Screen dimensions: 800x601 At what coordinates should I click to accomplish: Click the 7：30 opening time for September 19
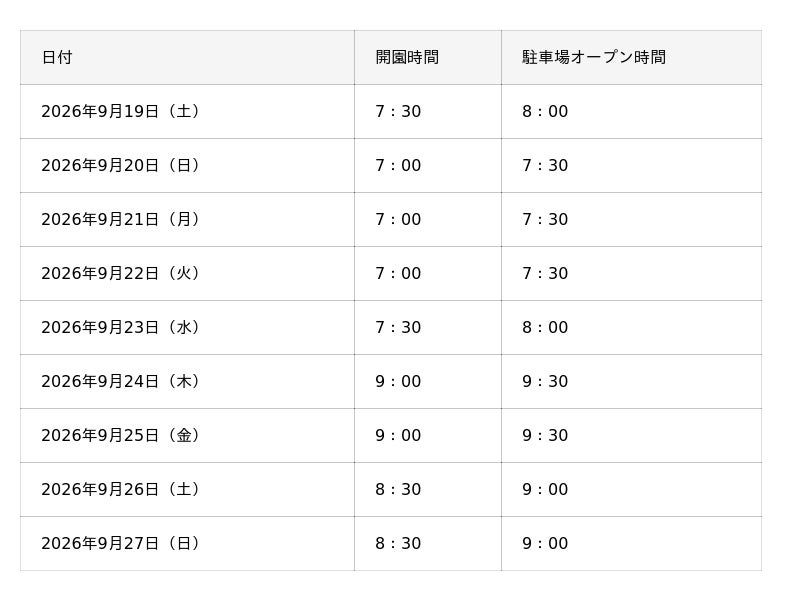(398, 111)
